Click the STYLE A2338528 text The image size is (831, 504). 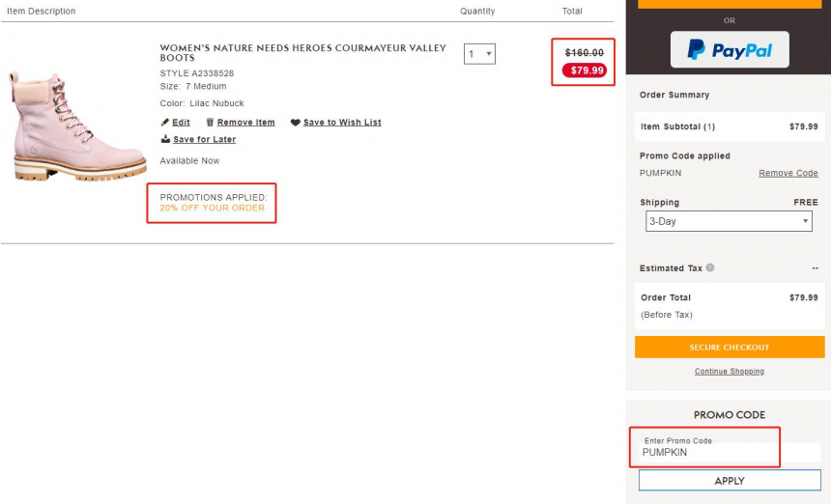click(x=196, y=73)
